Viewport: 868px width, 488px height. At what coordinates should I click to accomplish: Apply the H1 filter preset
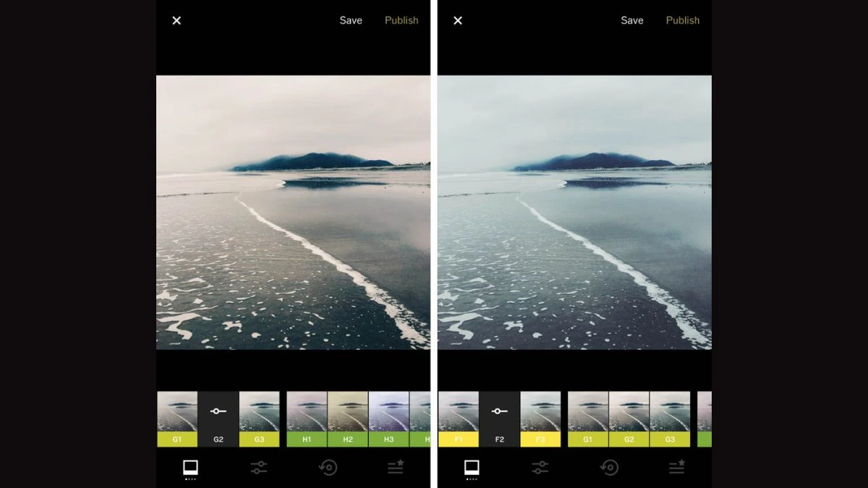(307, 419)
